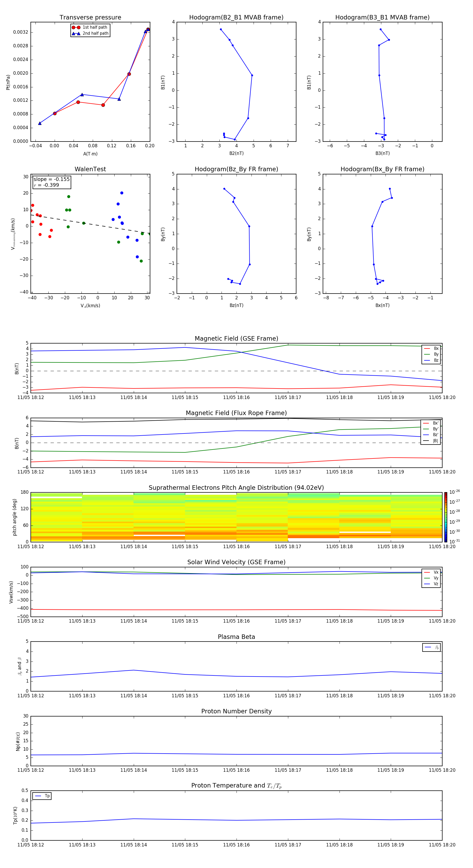Image resolution: width=473 pixels, height=868 pixels.
Task: Select the "Vx" velocity legend entry
Action: (x=431, y=572)
